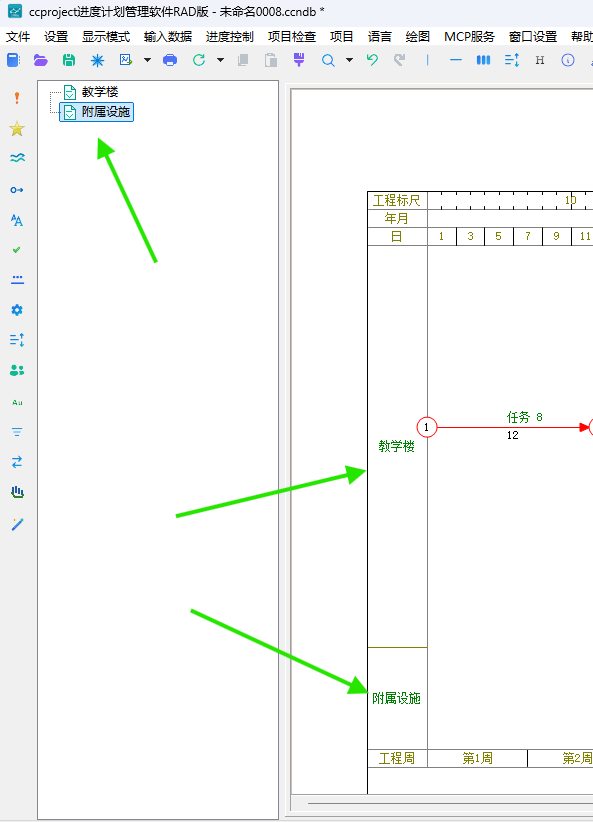Open the 绘图 menu
The width and height of the screenshot is (593, 822).
pos(418,37)
